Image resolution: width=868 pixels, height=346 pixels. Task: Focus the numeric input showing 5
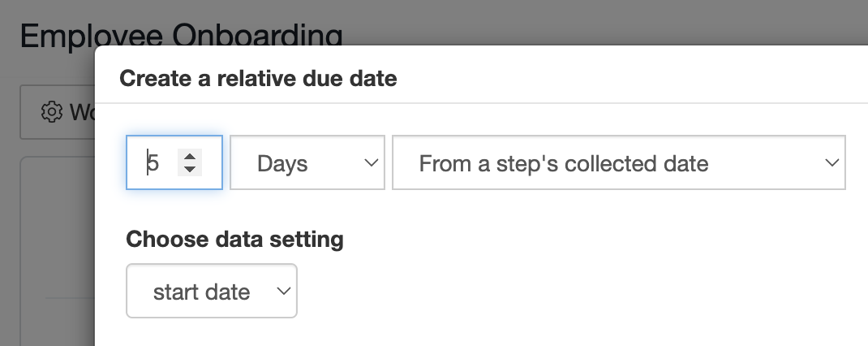174,162
